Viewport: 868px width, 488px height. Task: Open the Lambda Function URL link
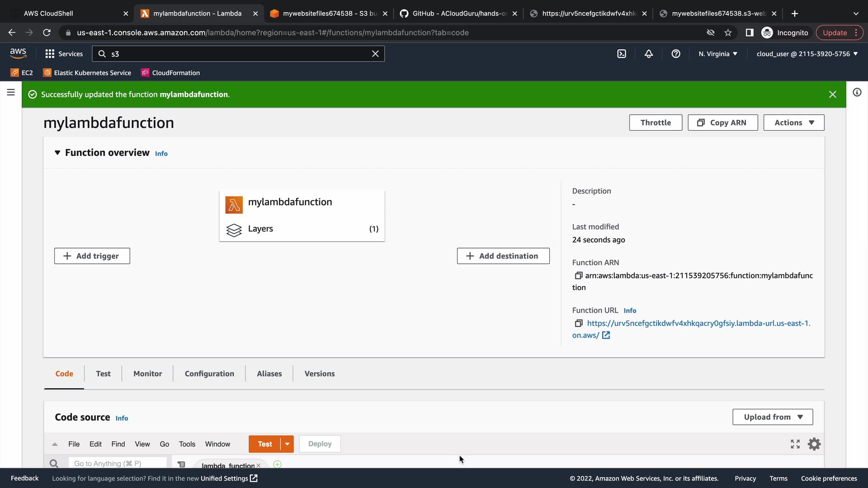698,324
